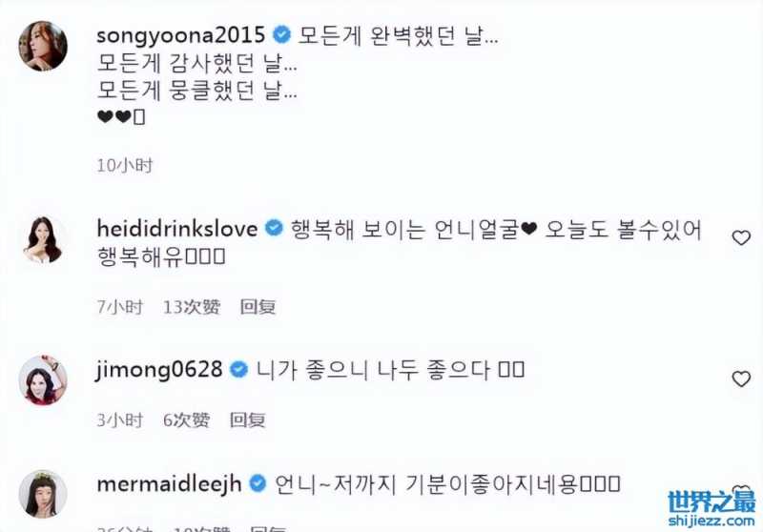Viewport: 763px width, 532px height.
Task: Like the jimong0628 comment with the heart
Action: point(741,379)
